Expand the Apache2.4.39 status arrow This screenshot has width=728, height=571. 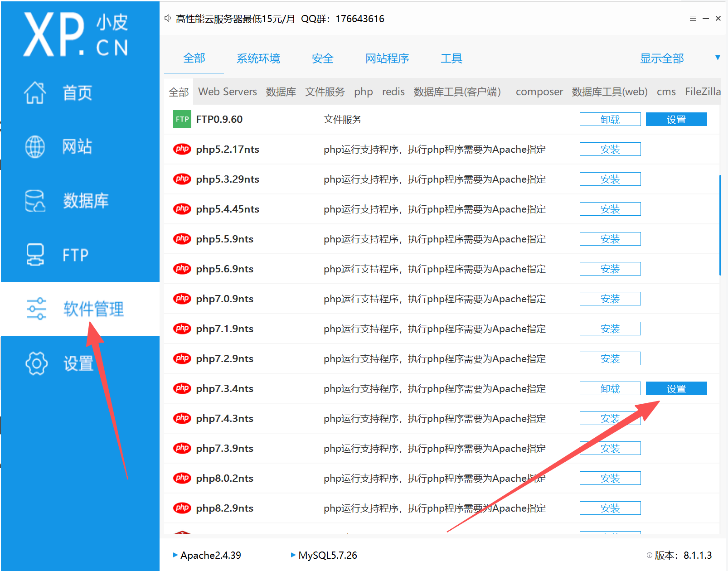tap(175, 555)
